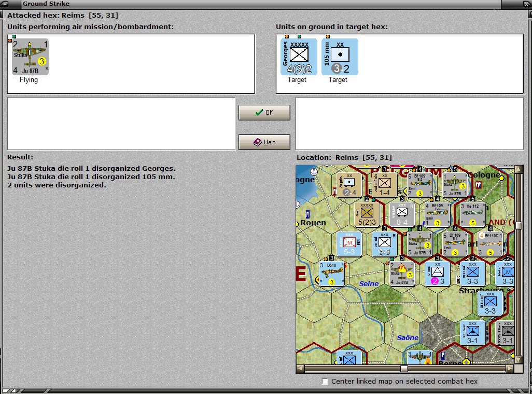Image resolution: width=532 pixels, height=394 pixels.
Task: Select the Georges HQ target counter
Action: [299, 57]
